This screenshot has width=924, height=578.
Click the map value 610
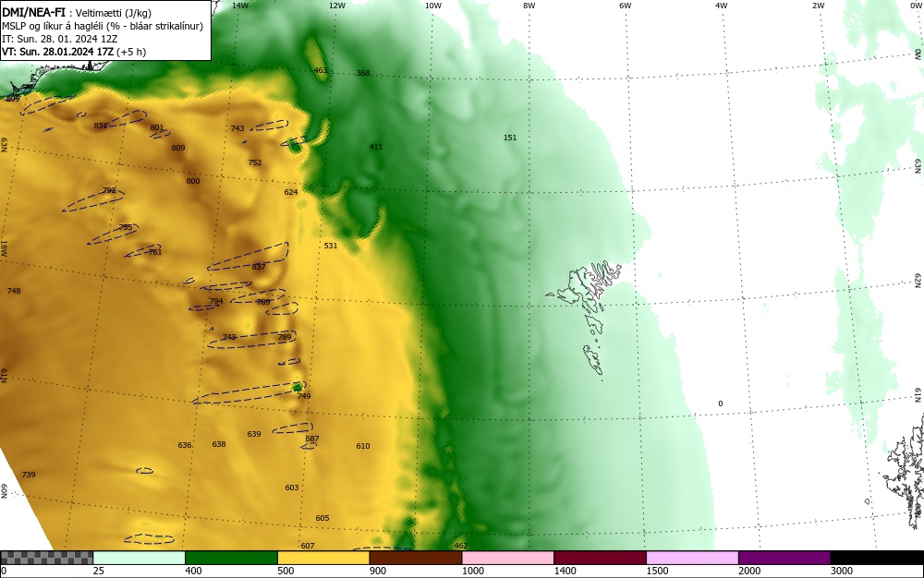pos(363,446)
